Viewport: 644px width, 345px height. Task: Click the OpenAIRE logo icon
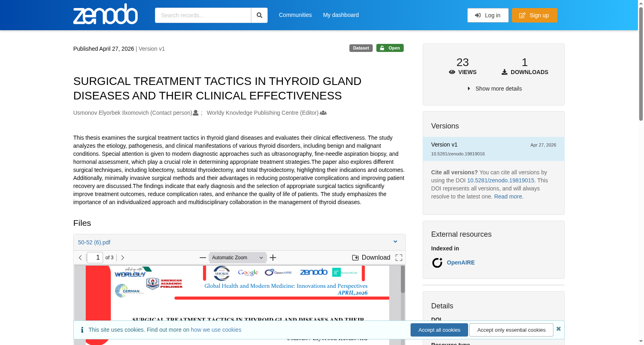pos(437,263)
